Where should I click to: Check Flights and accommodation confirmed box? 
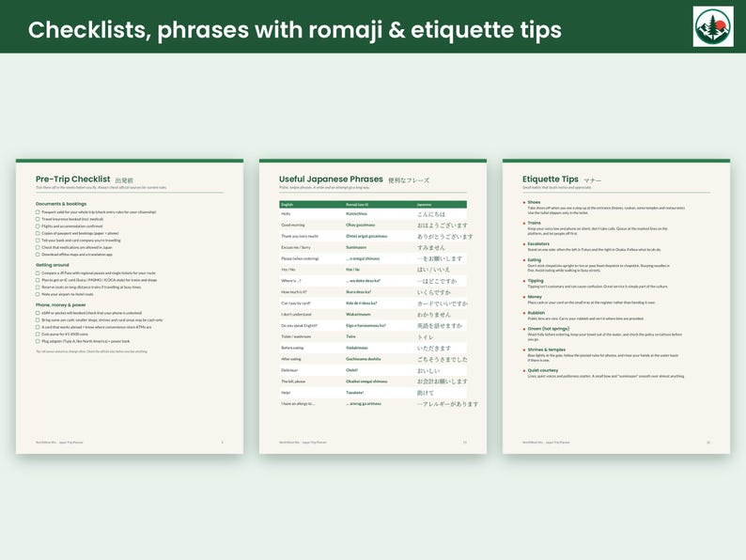38,226
